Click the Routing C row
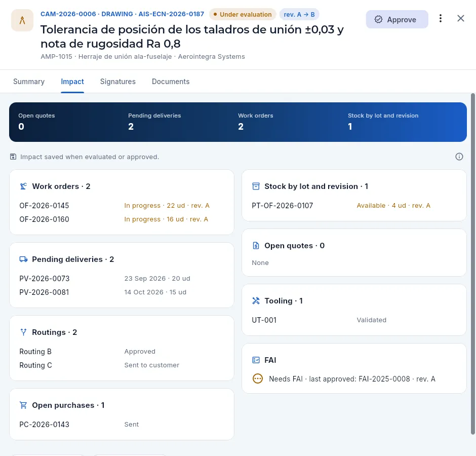The image size is (476, 456). 122,365
